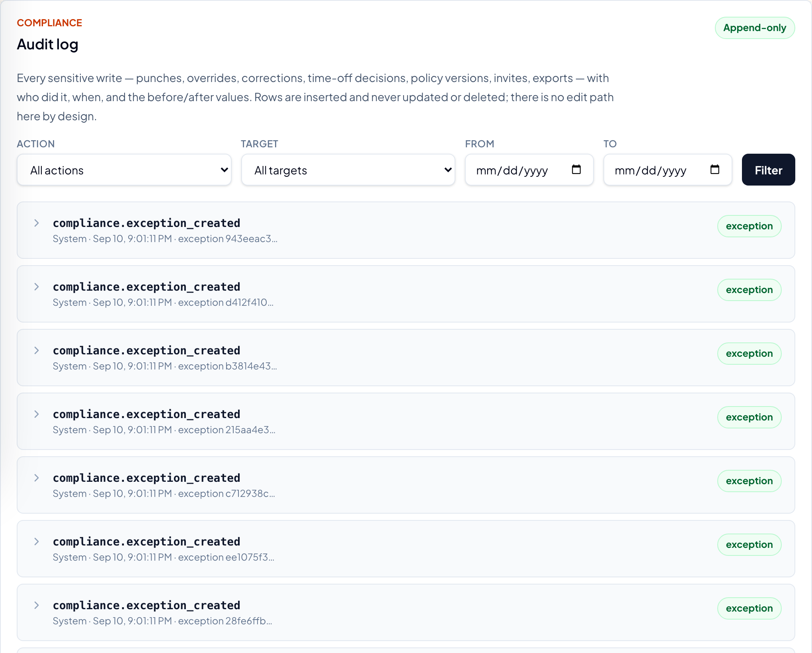The width and height of the screenshot is (812, 653).
Task: Select the compliance.exception_created title above 28fe6ffb
Action: [146, 605]
